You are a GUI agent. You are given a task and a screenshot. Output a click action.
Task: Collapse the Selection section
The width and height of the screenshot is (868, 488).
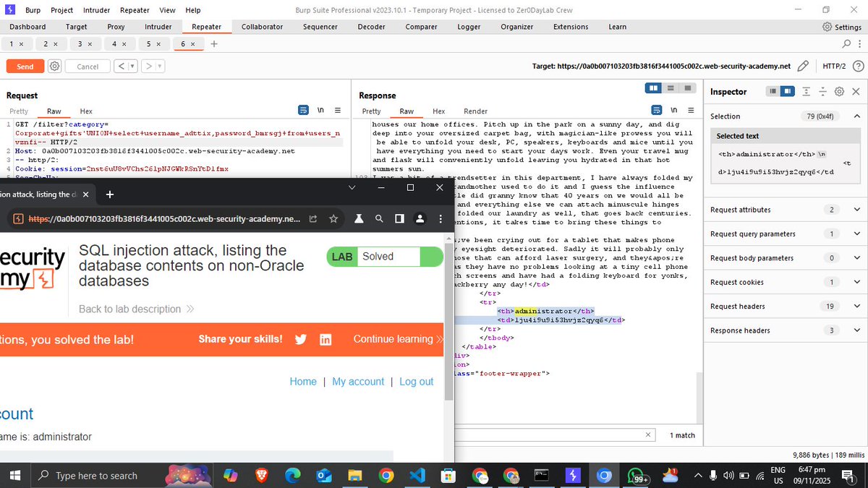(857, 116)
